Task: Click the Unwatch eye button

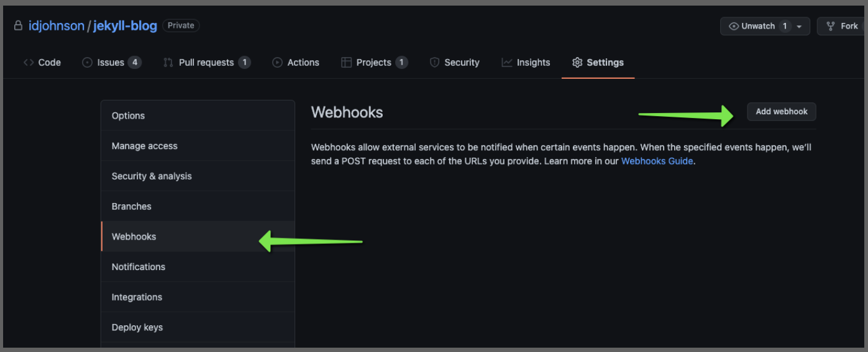Action: pos(752,26)
